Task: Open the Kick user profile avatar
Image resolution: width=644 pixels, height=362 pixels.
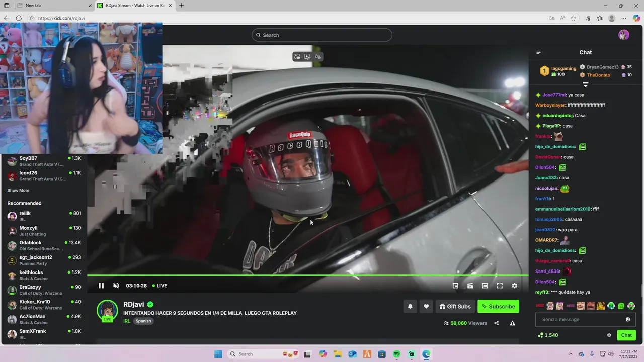Action: coord(624,35)
